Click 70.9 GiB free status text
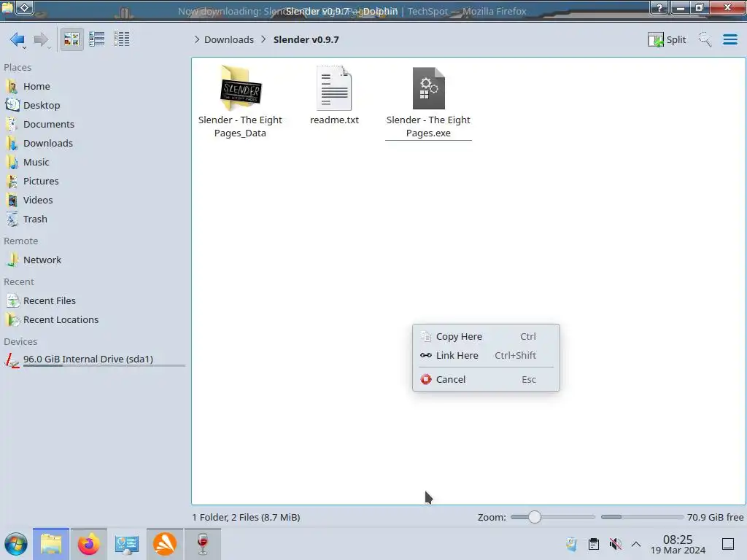The height and width of the screenshot is (560, 747). (715, 517)
